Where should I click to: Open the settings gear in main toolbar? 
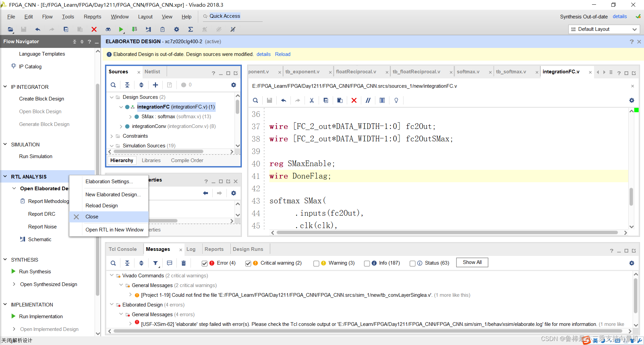pyautogui.click(x=176, y=29)
